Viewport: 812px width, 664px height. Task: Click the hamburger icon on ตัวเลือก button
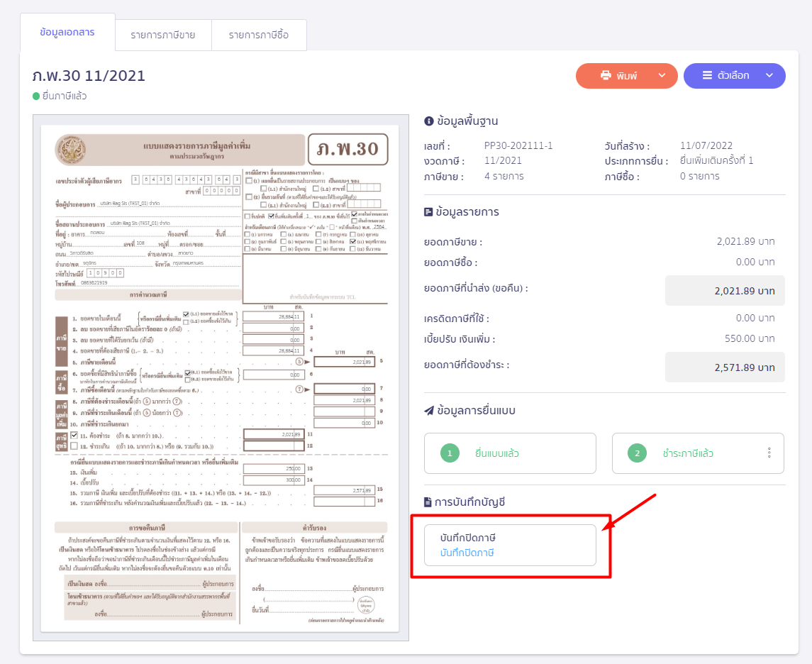click(707, 76)
